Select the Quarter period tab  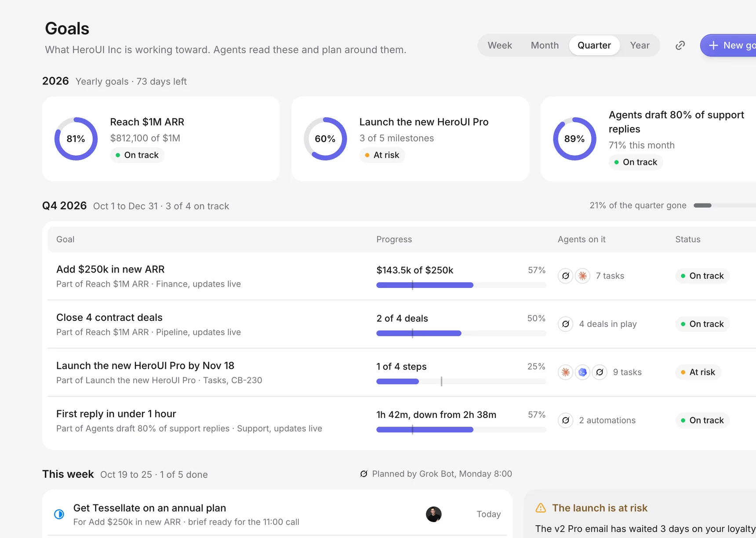point(594,45)
